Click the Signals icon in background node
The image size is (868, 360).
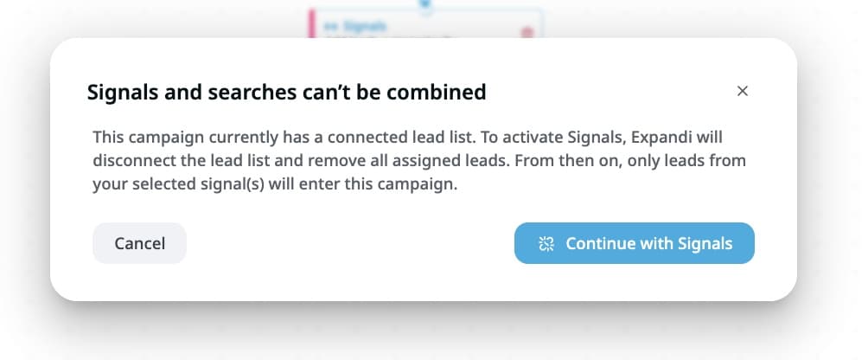(x=329, y=27)
